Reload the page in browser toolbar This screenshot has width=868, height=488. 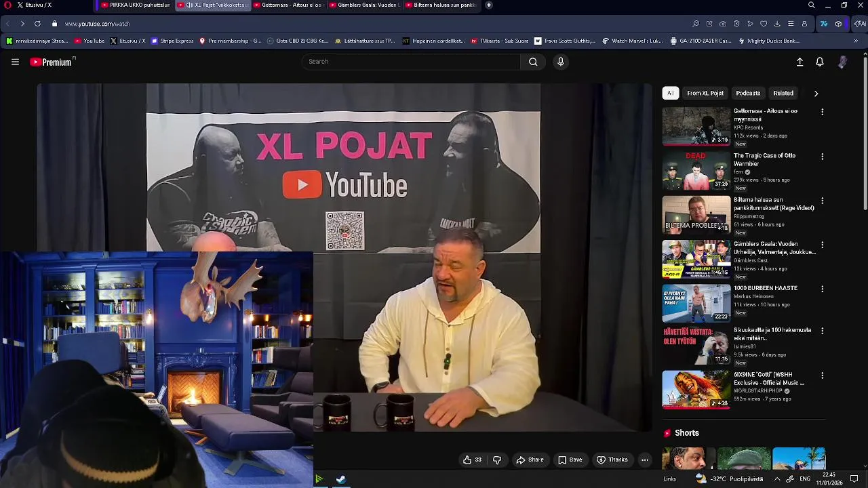click(37, 24)
